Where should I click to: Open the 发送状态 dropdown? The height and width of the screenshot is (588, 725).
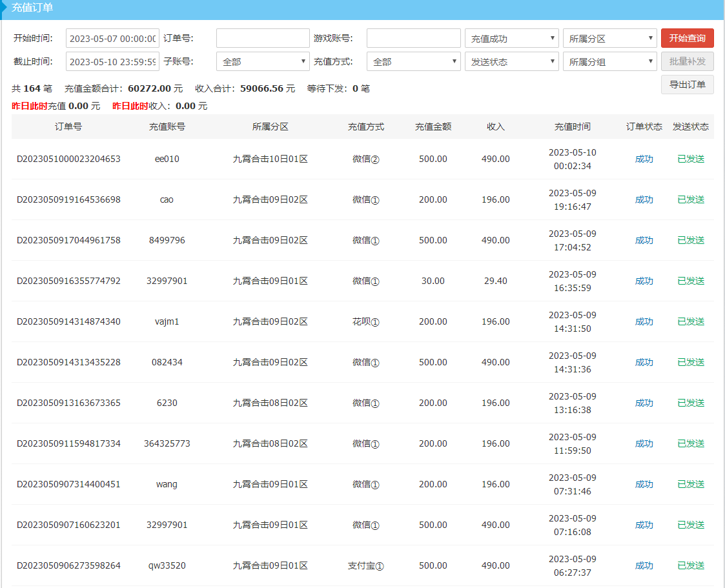point(511,62)
